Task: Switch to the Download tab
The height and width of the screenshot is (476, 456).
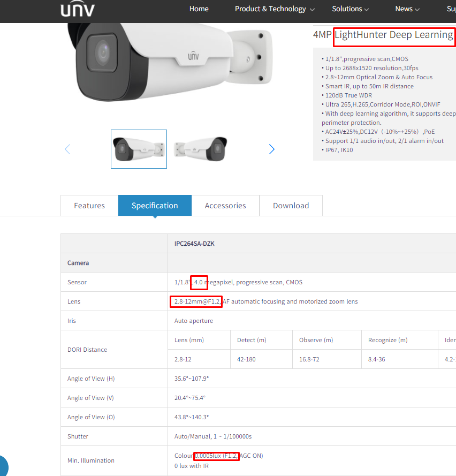Action: [x=291, y=206]
